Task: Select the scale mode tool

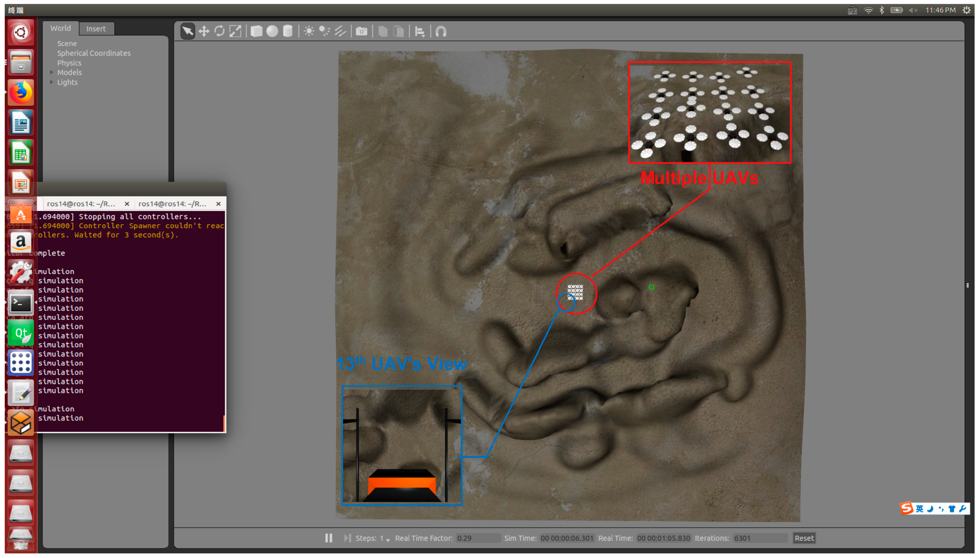Action: coord(235,31)
